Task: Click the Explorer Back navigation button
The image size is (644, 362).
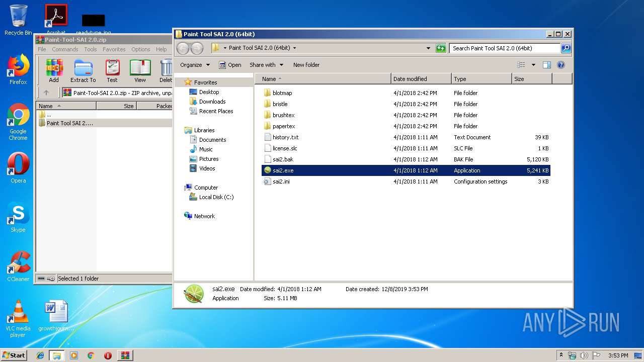Action: pos(183,48)
